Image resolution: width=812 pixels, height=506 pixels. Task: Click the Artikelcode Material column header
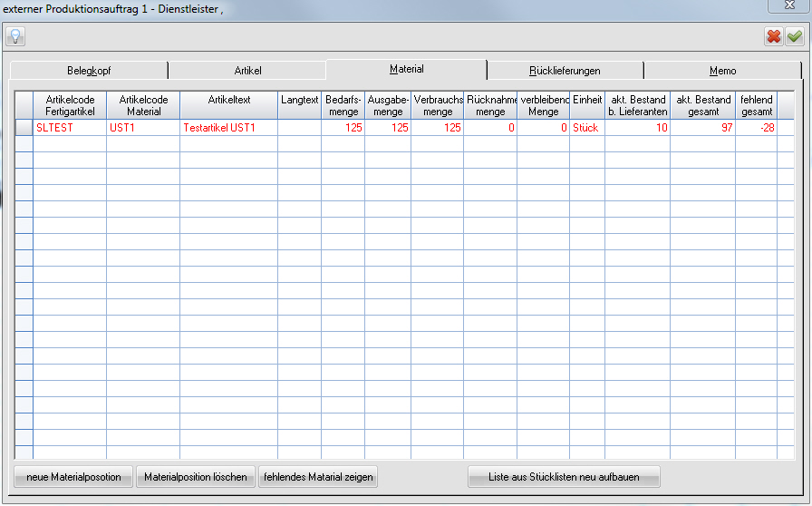pyautogui.click(x=143, y=105)
